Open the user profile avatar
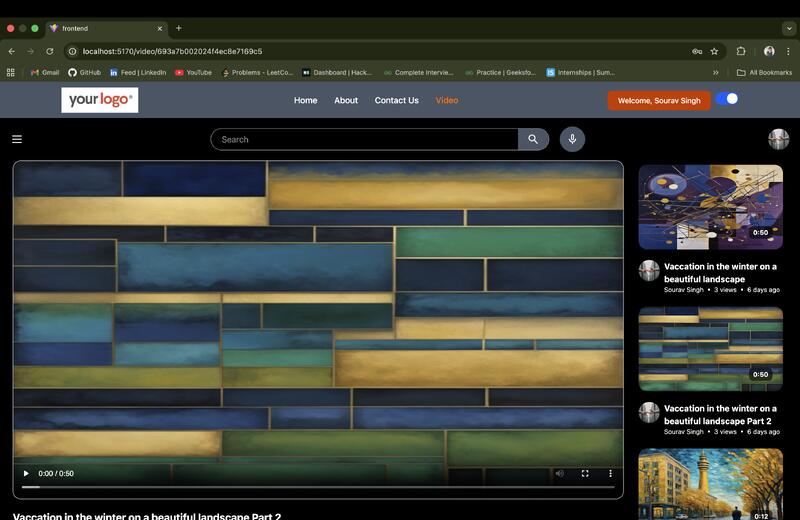Image resolution: width=800 pixels, height=520 pixels. [778, 139]
